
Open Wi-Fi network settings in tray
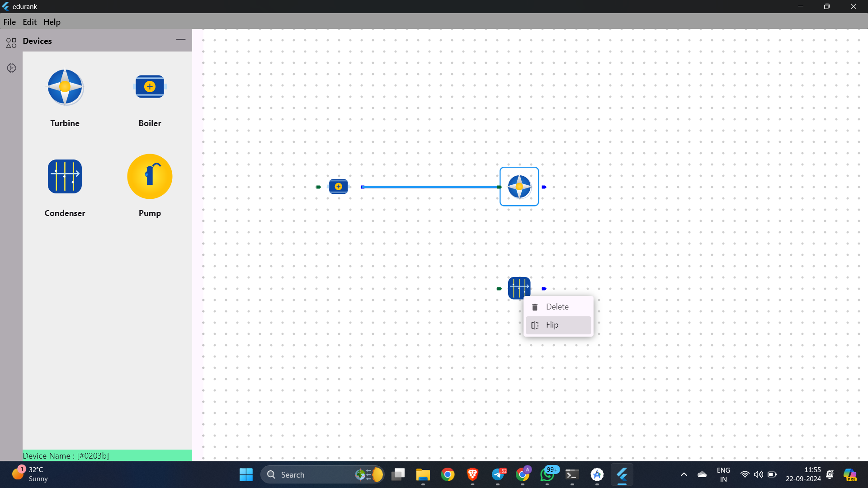click(x=745, y=474)
